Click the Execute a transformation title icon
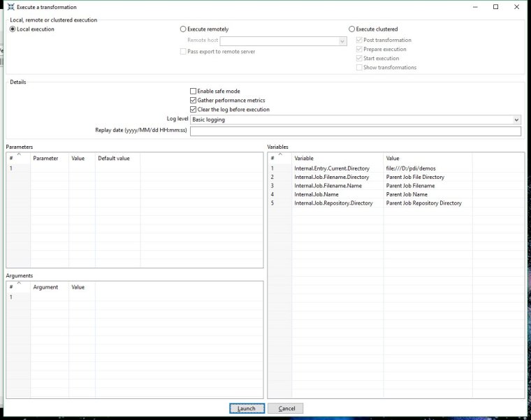 tap(11, 7)
